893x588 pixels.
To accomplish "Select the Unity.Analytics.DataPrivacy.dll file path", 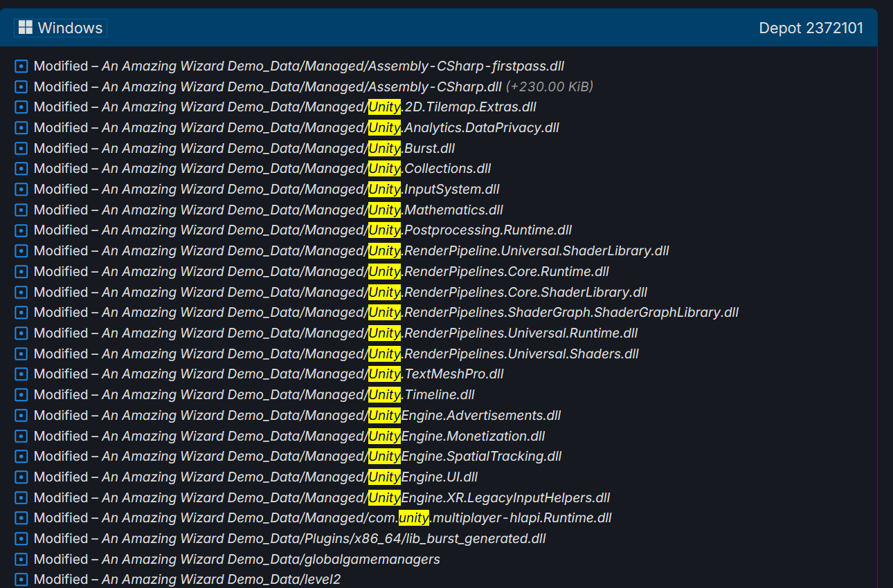I will point(330,128).
